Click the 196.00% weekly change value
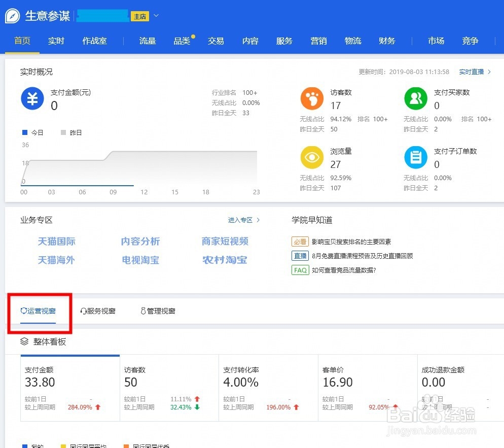Screen dimensions: 504x448 pos(278,407)
